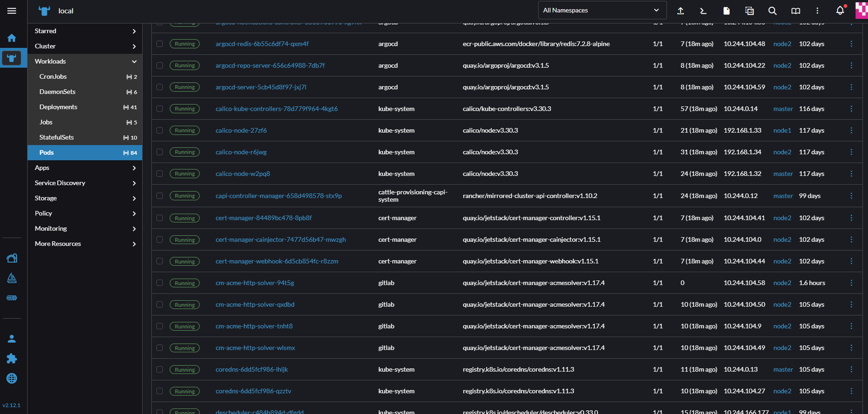Viewport: 868px width, 414px height.
Task: Open the hamburger navigation menu
Action: coord(11,11)
